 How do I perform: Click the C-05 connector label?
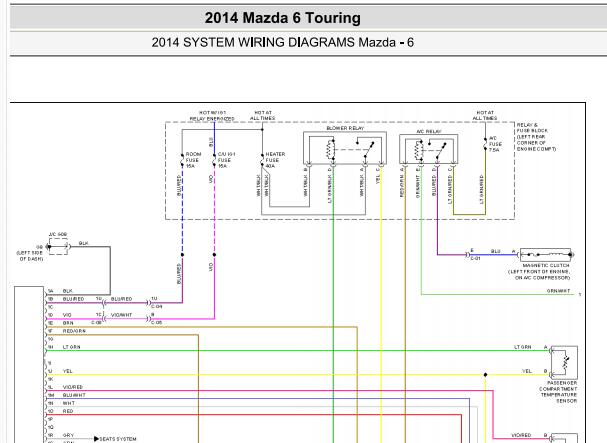click(x=156, y=322)
